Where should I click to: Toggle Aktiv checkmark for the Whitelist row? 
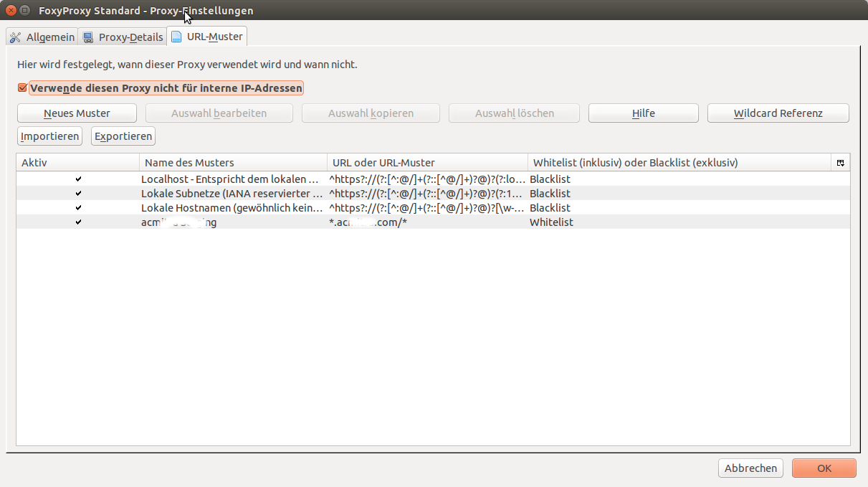click(78, 222)
